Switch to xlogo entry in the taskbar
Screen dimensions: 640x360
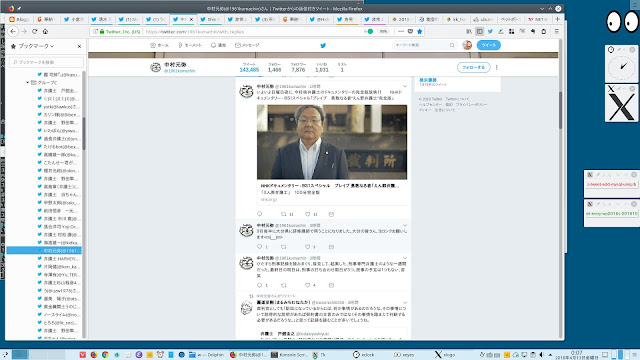(x=445, y=355)
